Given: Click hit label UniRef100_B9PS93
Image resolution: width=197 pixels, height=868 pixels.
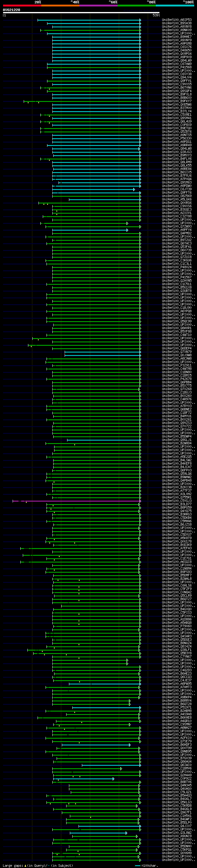Looking at the screenshot, I should (177, 572).
